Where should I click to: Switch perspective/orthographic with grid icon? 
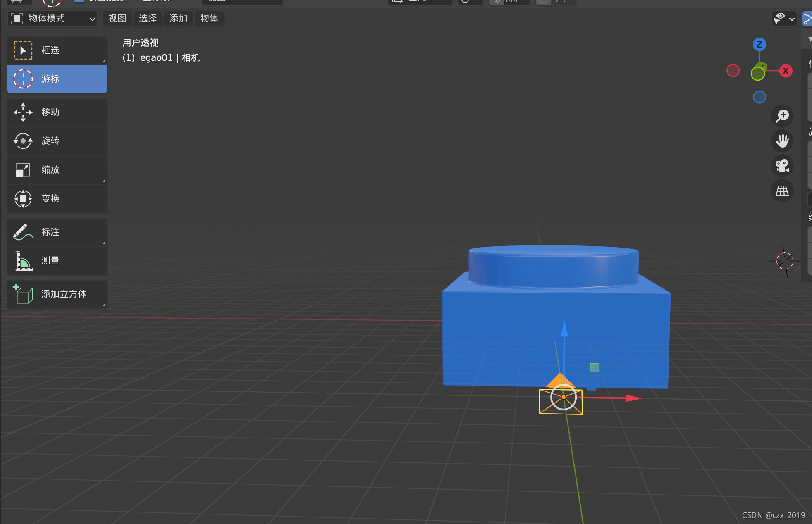tap(782, 191)
